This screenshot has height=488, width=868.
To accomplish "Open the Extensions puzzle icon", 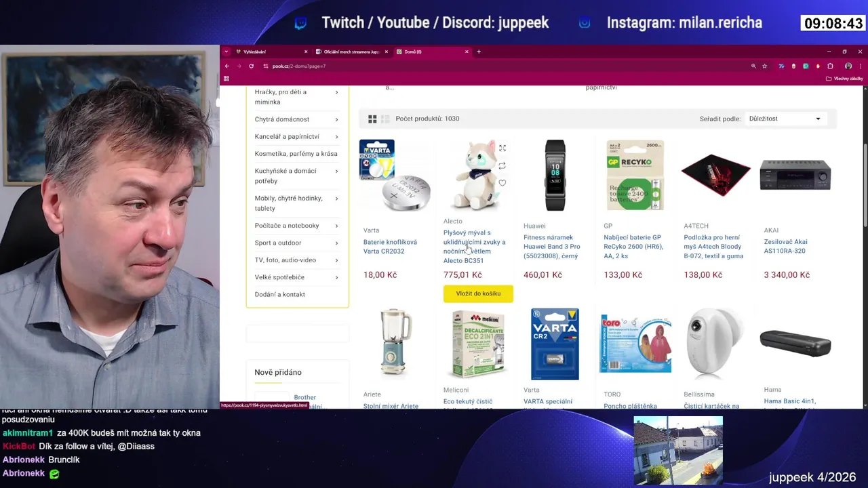I will pyautogui.click(x=830, y=66).
